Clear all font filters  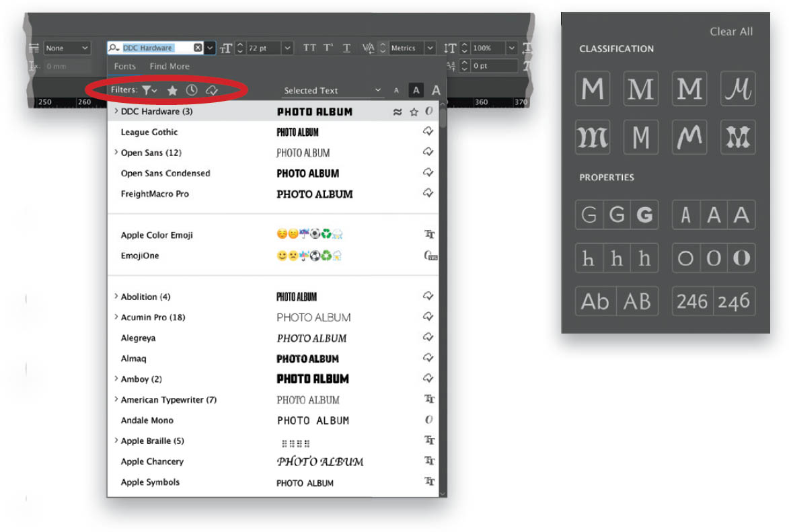(x=731, y=31)
